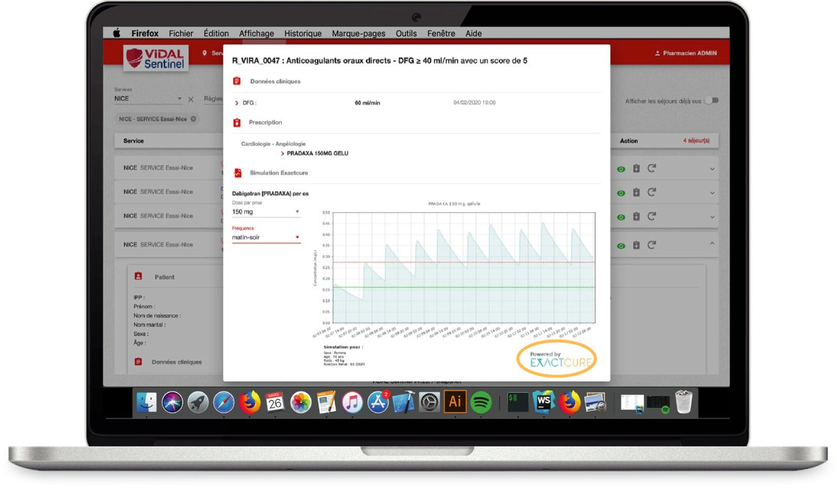The width and height of the screenshot is (837, 504).
Task: Click the Patient section icon in background panel
Action: pos(139,277)
